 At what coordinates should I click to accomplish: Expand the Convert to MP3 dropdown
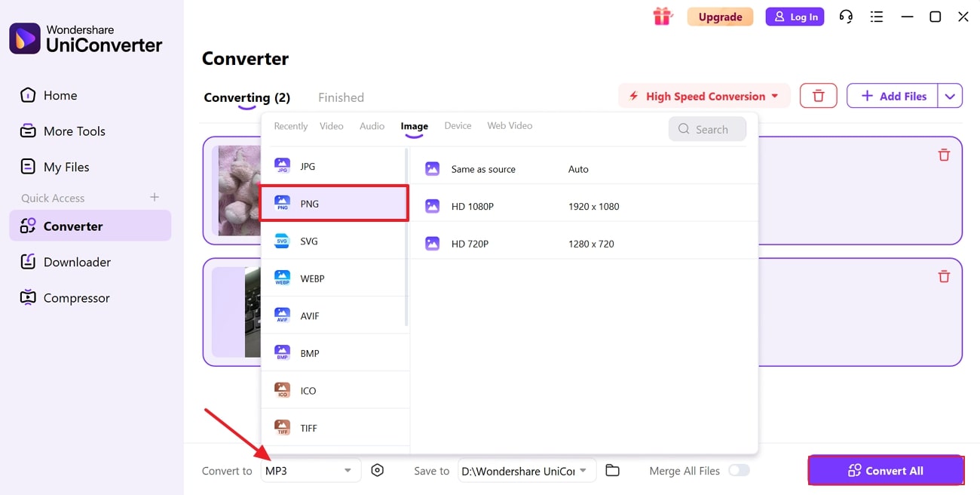click(x=311, y=470)
